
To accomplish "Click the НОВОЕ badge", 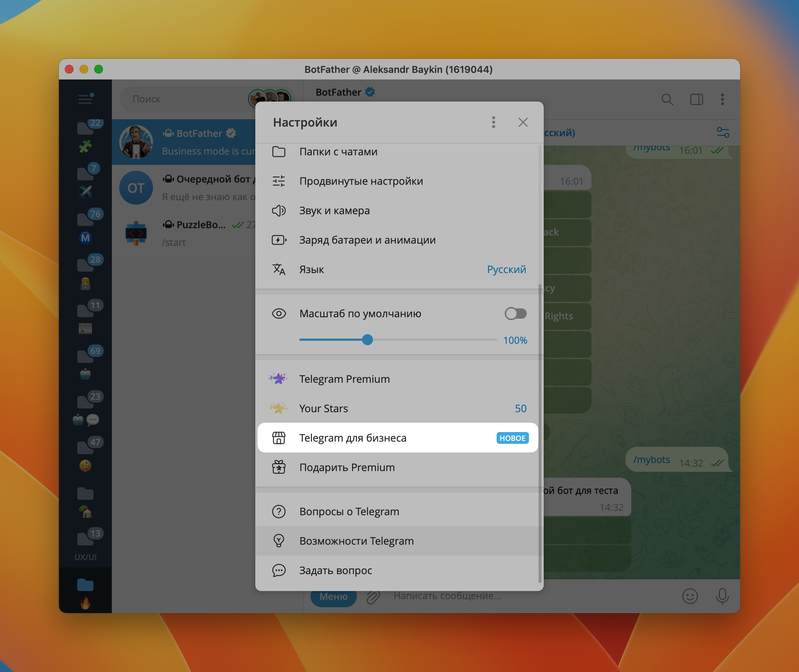I will [512, 438].
